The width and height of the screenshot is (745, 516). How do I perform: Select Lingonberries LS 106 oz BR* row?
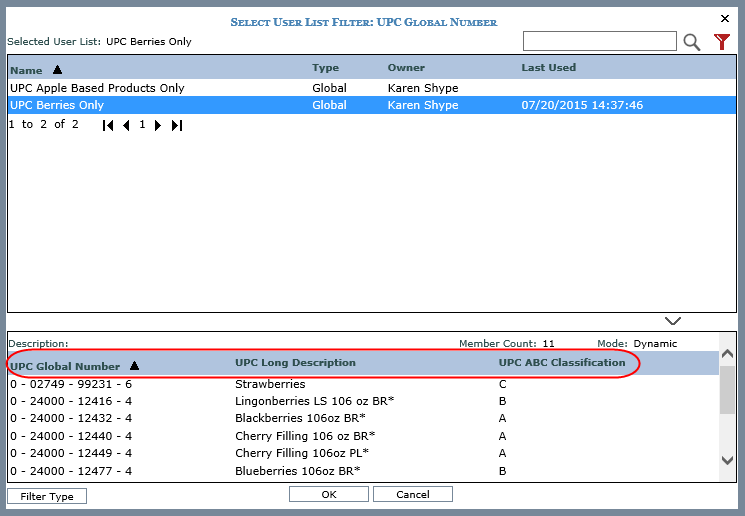click(363, 401)
